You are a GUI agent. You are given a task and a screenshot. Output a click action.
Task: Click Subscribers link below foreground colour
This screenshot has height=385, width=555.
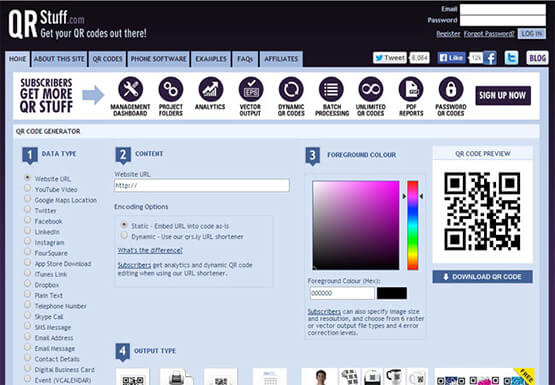324,312
